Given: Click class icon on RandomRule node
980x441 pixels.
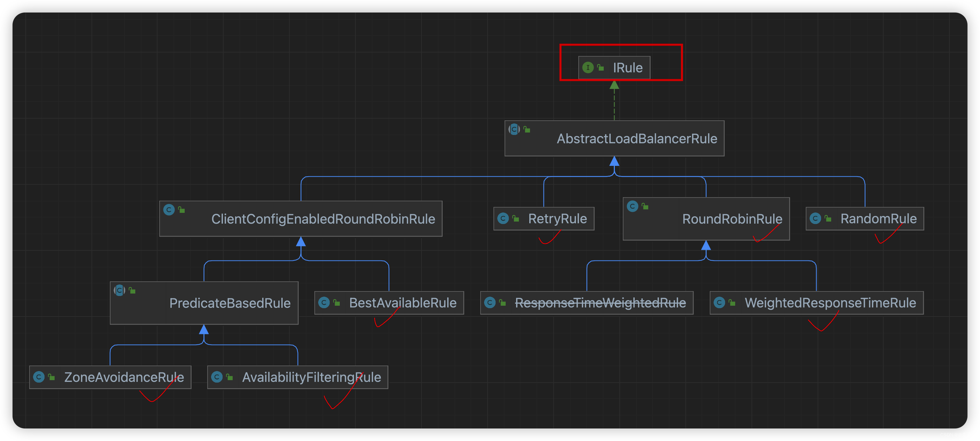Looking at the screenshot, I should click(x=815, y=218).
